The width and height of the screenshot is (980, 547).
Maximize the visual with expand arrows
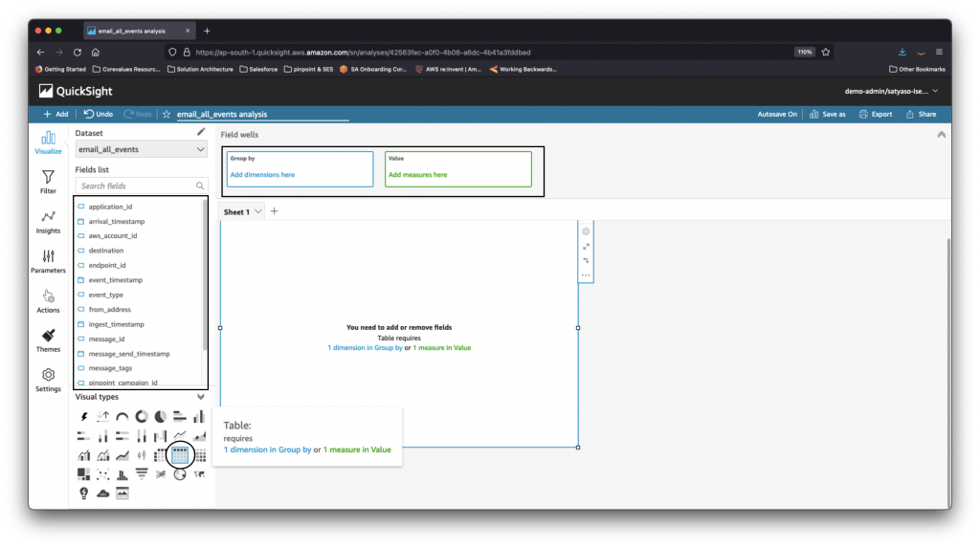pyautogui.click(x=586, y=247)
